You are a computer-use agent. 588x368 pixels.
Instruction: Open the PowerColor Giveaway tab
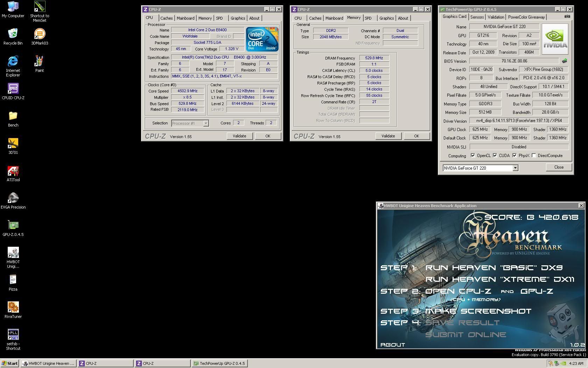tap(526, 17)
